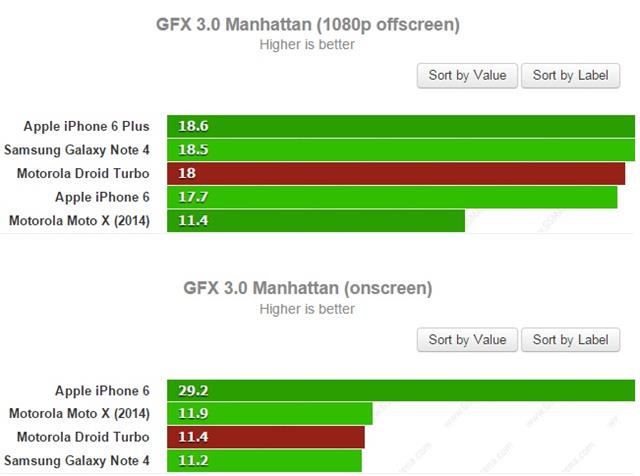The image size is (640, 476).
Task: Select the Apple iPhone 6 Plus 18.6 bar
Action: click(400, 127)
